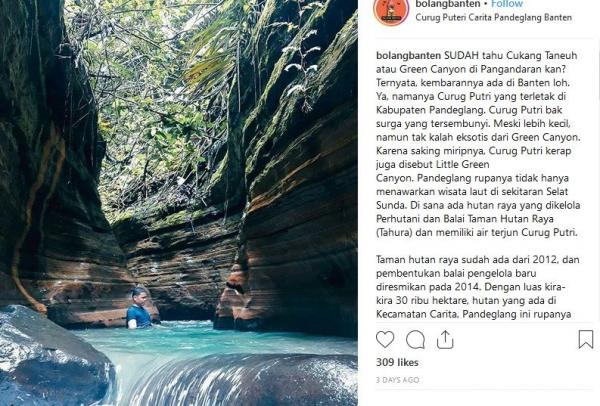Share the post using the share icon

pos(446,340)
